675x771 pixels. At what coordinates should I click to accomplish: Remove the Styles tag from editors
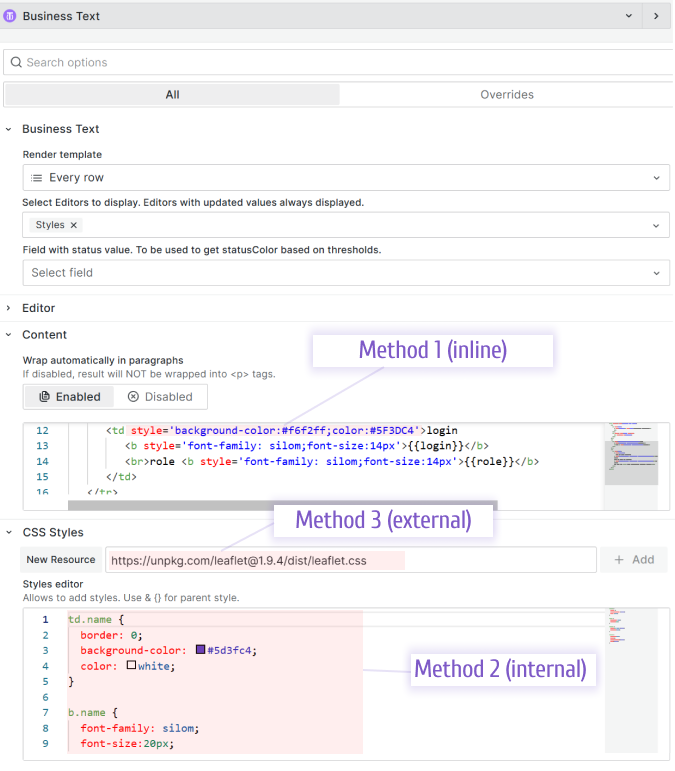[x=74, y=225]
